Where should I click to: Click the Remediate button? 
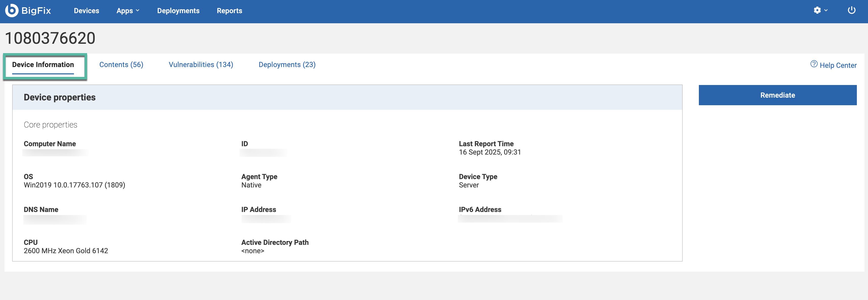click(777, 95)
